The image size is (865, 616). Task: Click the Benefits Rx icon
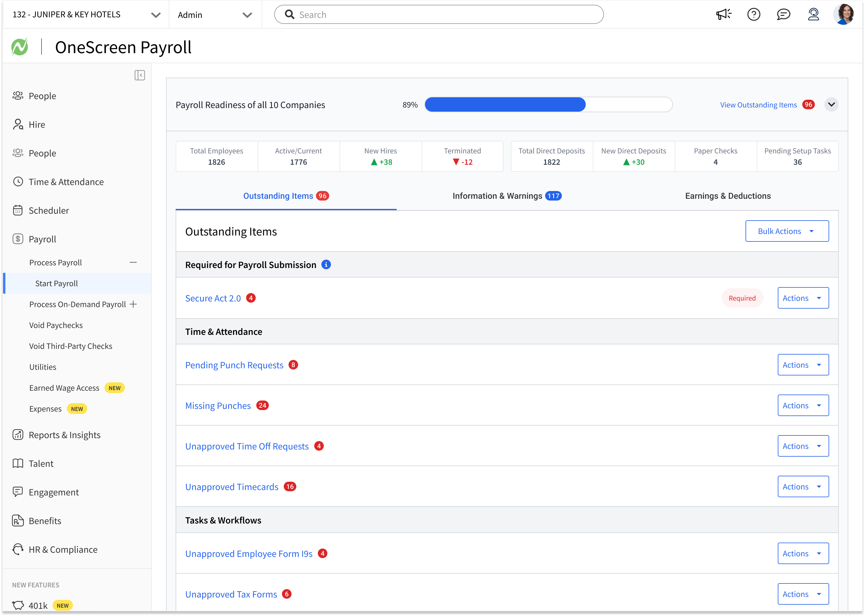pyautogui.click(x=18, y=521)
